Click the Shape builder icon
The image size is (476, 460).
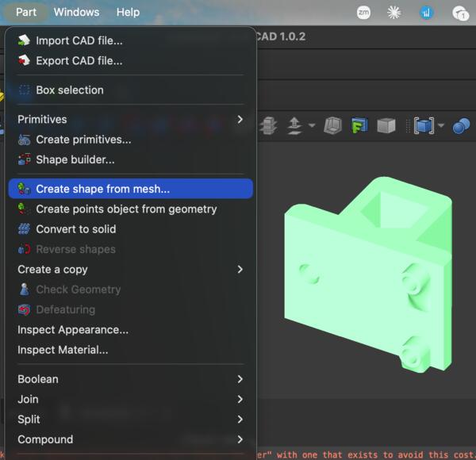click(x=25, y=159)
